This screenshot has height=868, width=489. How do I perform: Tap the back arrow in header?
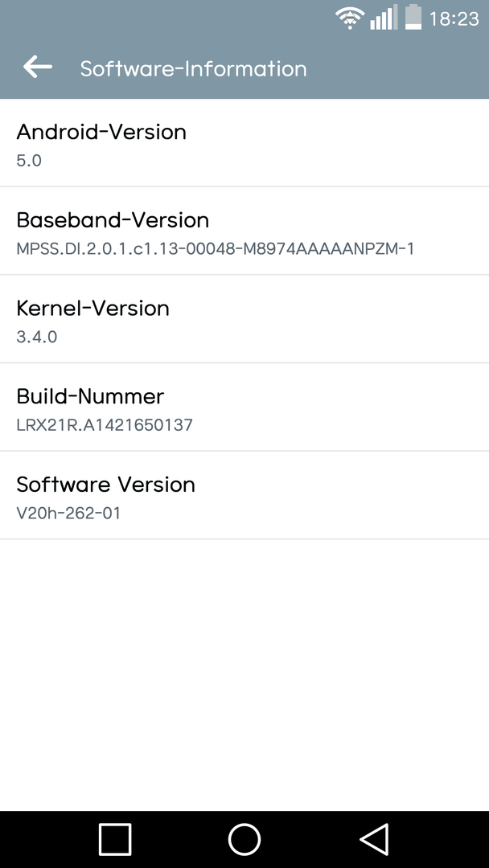coord(38,68)
